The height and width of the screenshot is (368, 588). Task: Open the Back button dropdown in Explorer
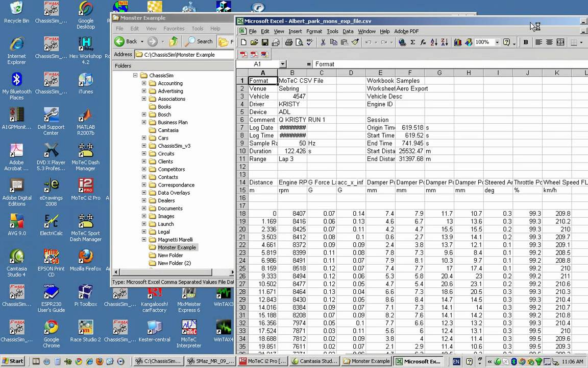[142, 42]
